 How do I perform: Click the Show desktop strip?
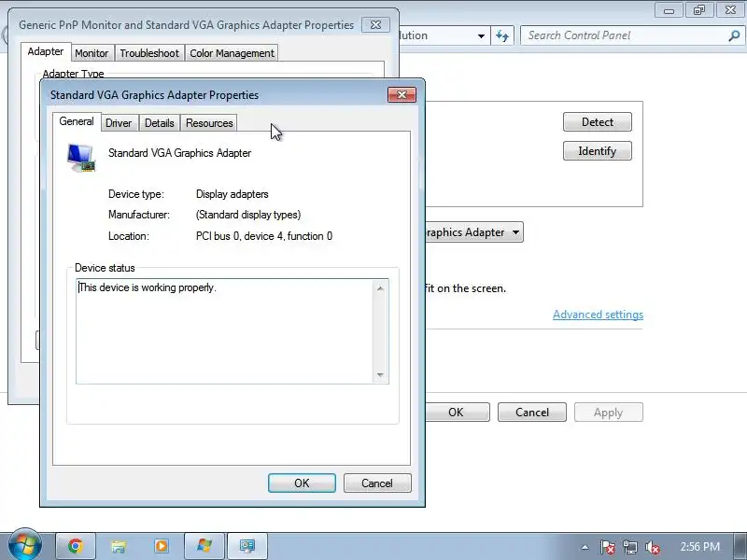pyautogui.click(x=740, y=546)
